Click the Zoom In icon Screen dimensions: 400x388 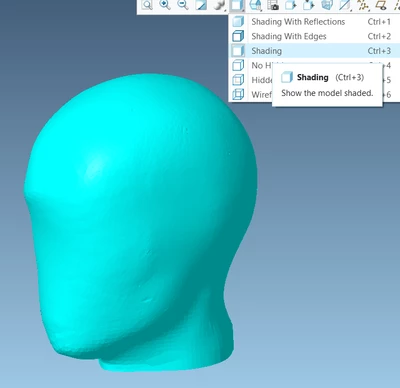click(x=165, y=5)
